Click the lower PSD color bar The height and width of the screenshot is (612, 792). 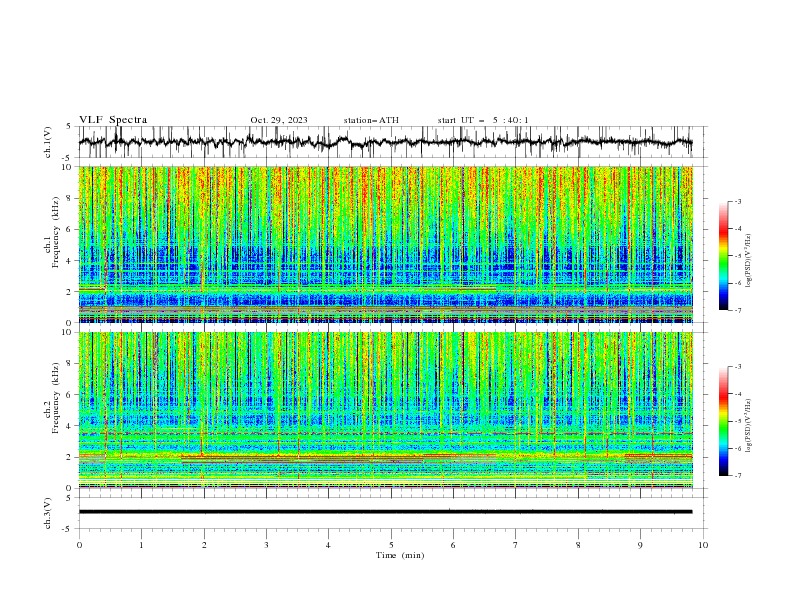pos(723,421)
